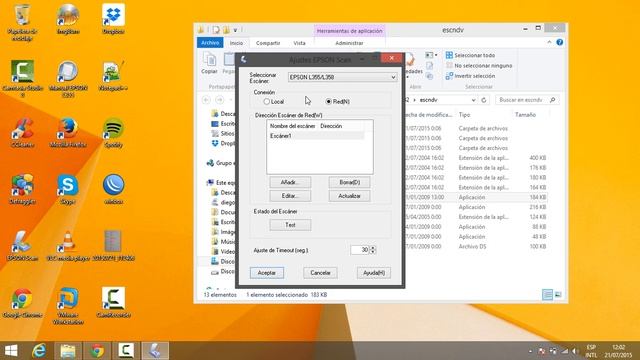Select the EPSON Scan desktop shortcut
This screenshot has width=640, height=360.
(x=22, y=246)
